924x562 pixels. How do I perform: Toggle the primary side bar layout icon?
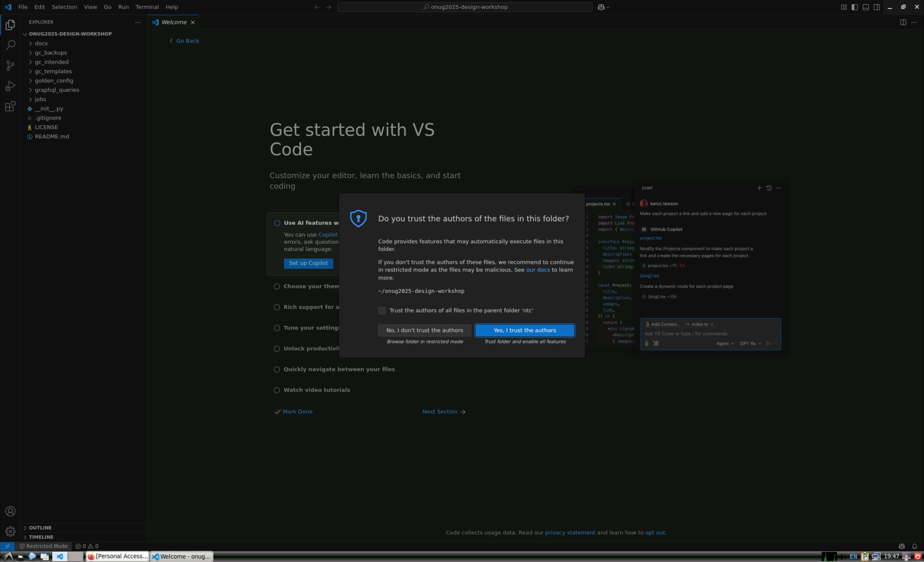coord(855,7)
